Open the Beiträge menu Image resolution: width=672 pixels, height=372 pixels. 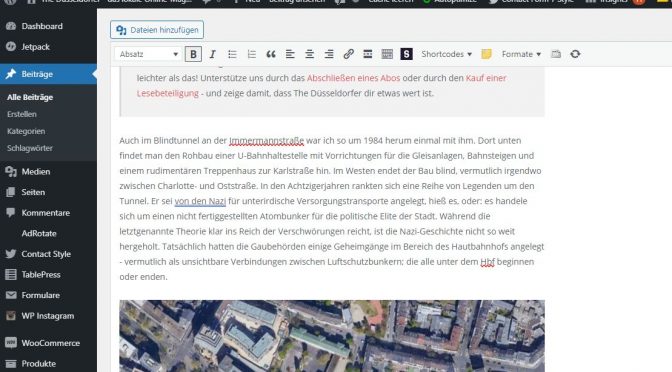48,74
